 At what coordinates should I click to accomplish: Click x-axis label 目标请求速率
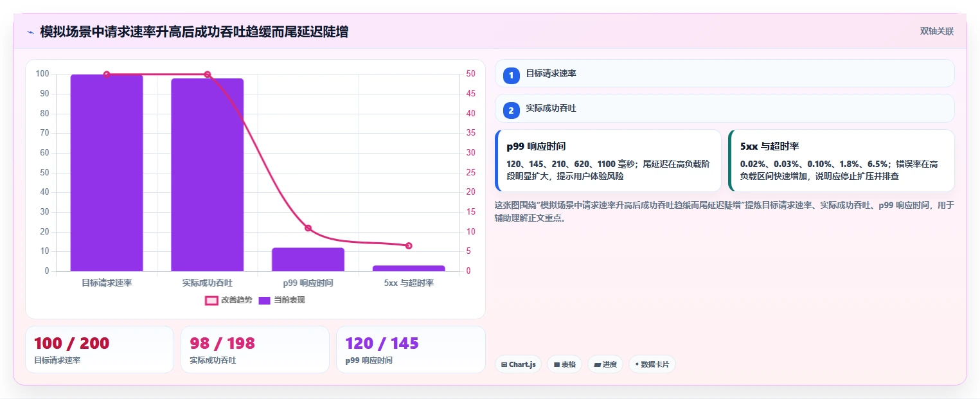click(x=107, y=283)
